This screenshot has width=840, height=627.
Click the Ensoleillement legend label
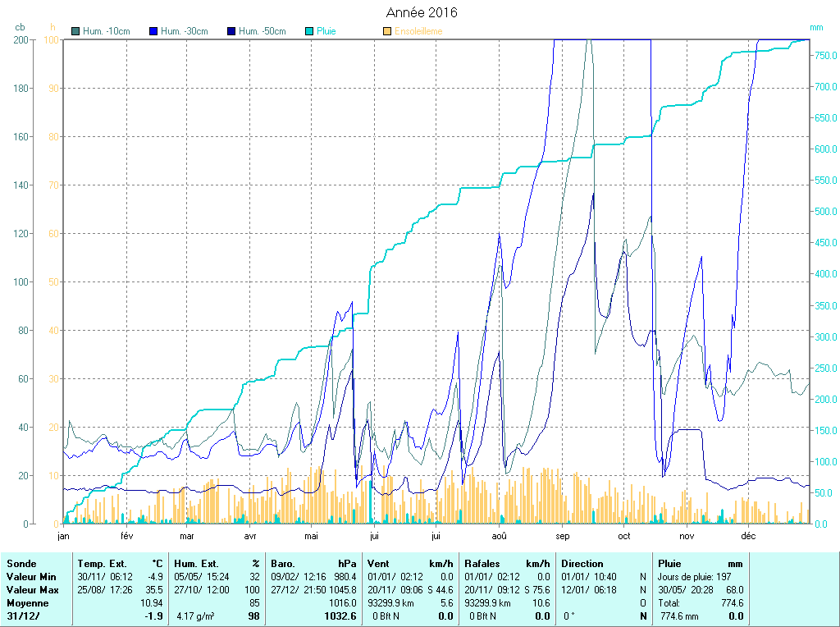tap(418, 31)
